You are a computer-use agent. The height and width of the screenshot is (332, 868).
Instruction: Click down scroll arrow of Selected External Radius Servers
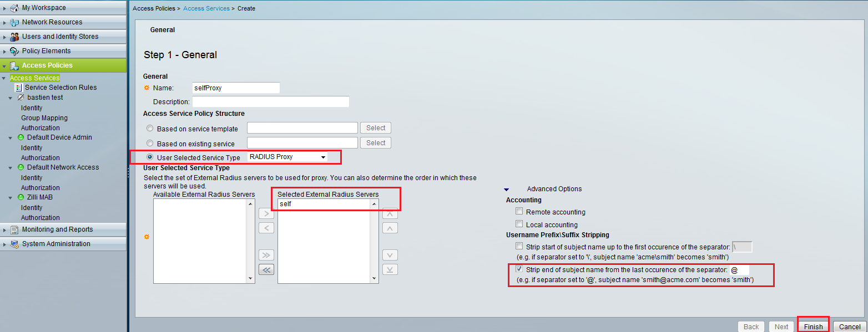(374, 279)
